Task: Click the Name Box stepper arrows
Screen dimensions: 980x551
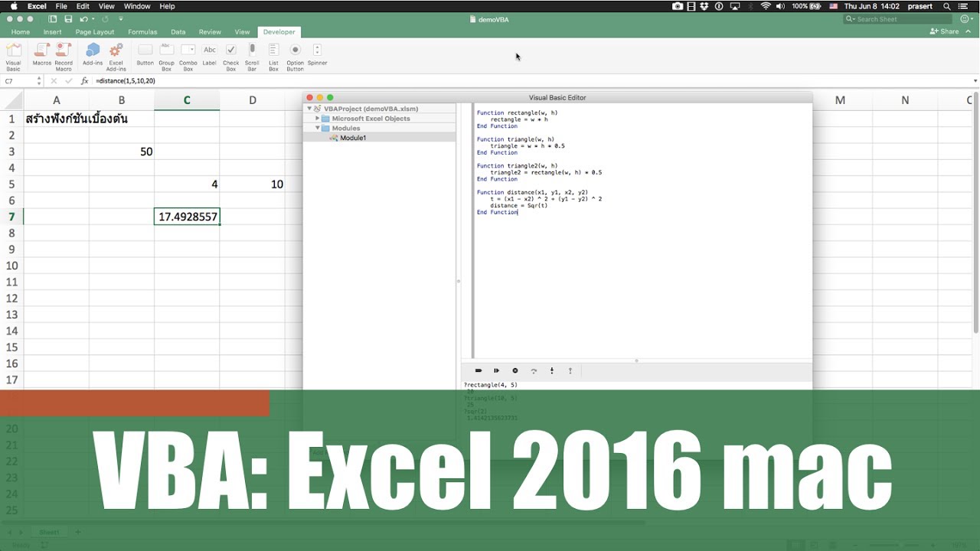Action: coord(39,81)
